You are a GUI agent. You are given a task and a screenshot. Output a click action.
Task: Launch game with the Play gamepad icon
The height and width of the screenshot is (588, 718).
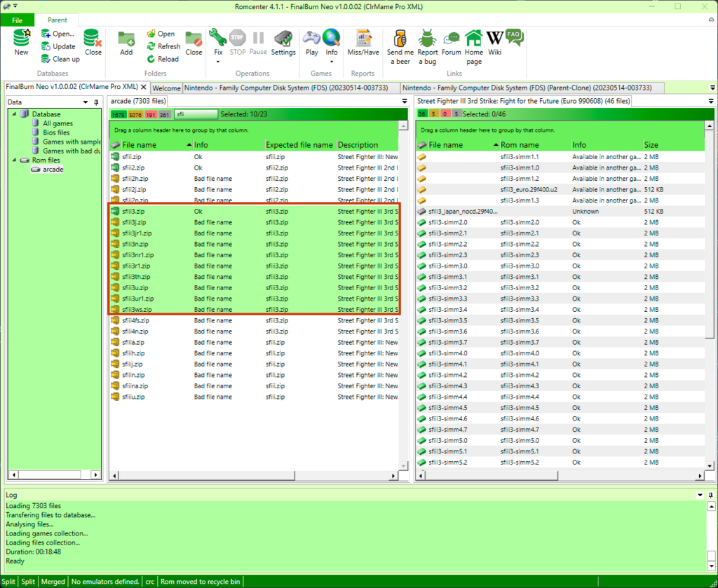click(312, 43)
